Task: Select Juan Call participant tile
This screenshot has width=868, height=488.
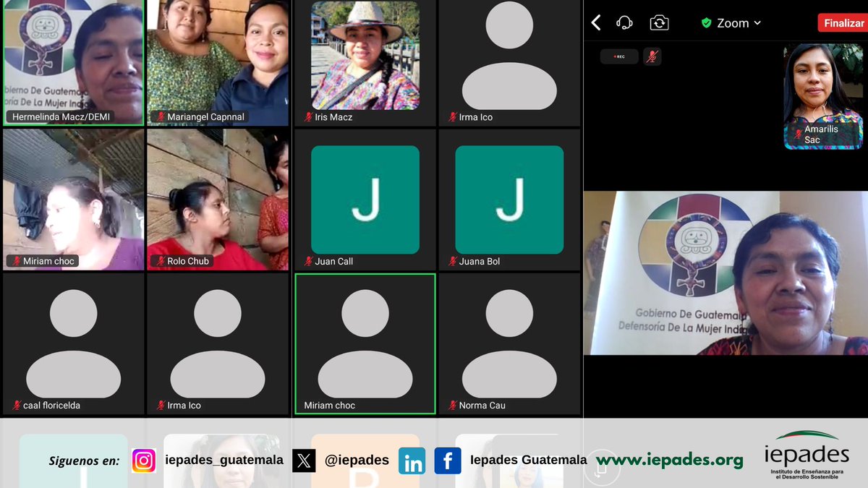Action: pos(365,200)
